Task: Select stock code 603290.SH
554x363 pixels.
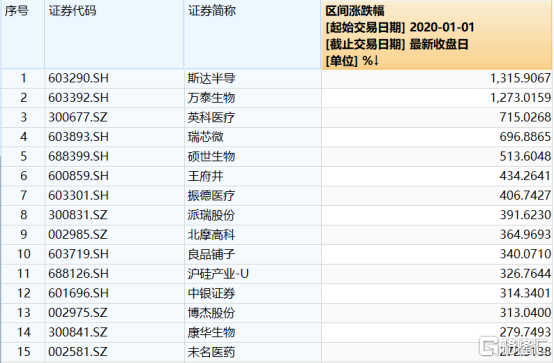Action: click(78, 78)
